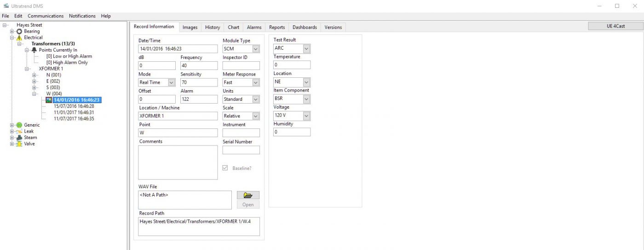Click the Bearing category icon in tree
Image resolution: width=644 pixels, height=250 pixels.
(19, 31)
